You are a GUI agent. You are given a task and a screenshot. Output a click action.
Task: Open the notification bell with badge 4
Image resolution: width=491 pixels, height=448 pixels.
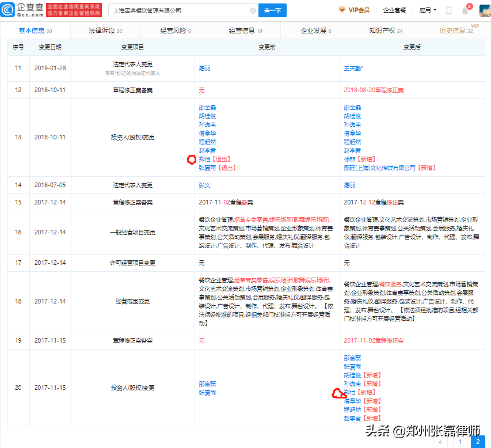[x=464, y=10]
